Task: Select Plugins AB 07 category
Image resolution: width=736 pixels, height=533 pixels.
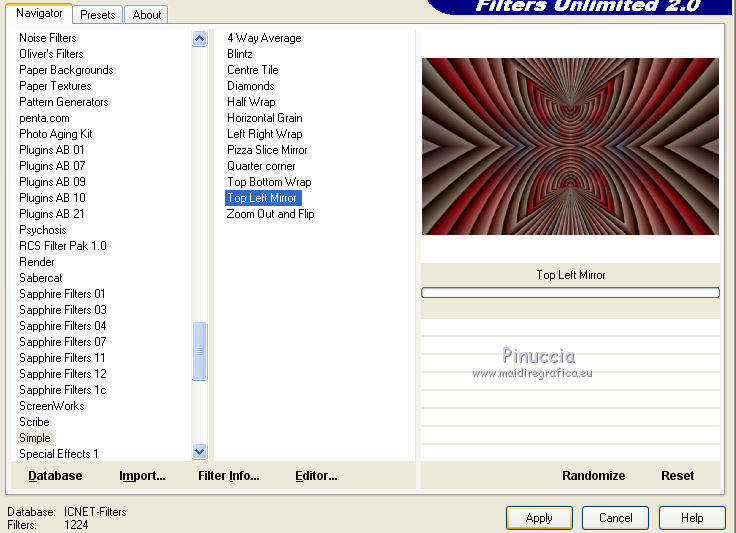Action: 52,166
